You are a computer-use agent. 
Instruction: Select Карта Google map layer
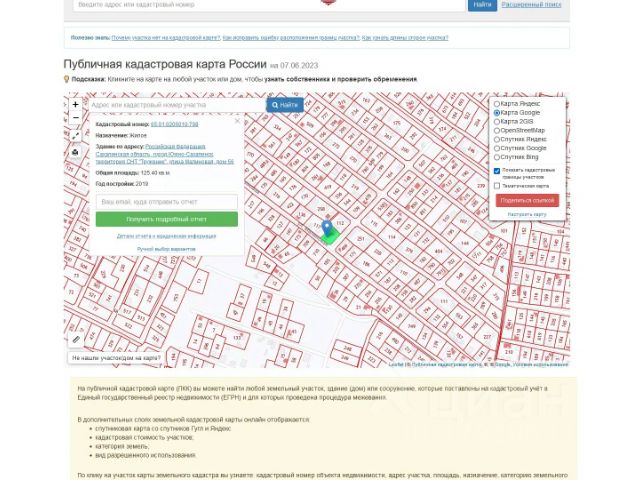497,113
